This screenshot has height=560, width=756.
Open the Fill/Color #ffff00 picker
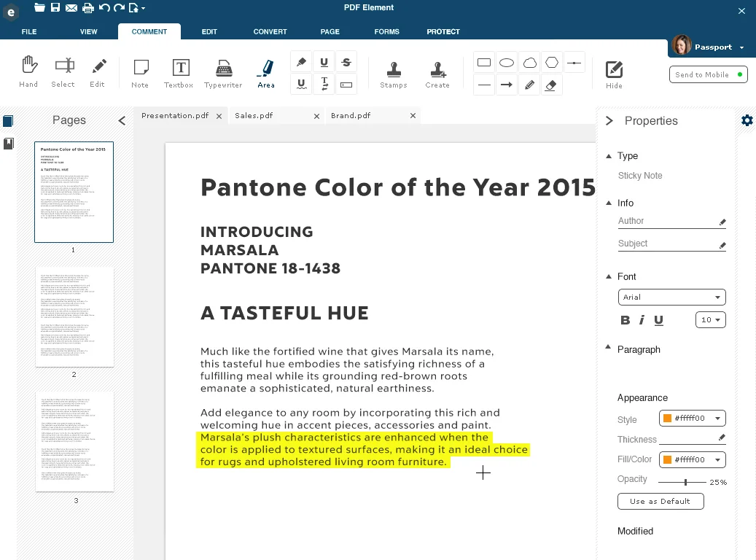tap(693, 459)
